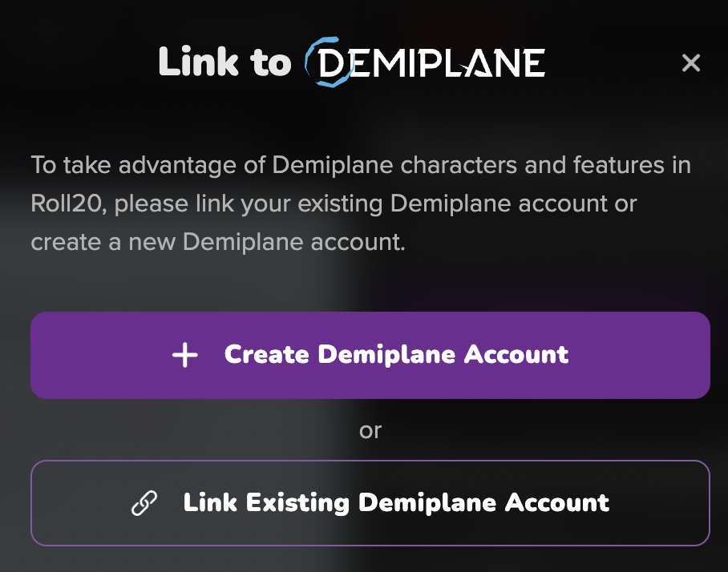Click the Link Existing Demiplane Account button
This screenshot has width=728, height=572.
(x=370, y=503)
